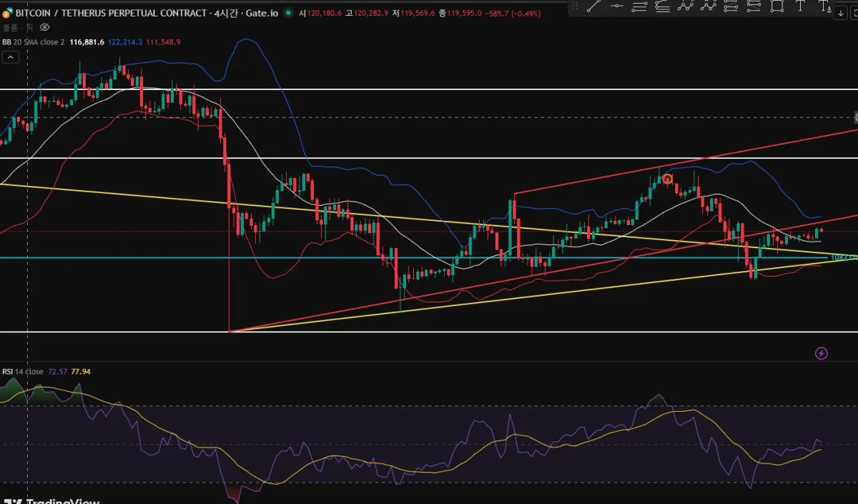This screenshot has height=504, width=858.
Task: Open the BITCOIN / TETHERUS PERPETUAL CONTRACT symbol title
Action: coord(112,12)
